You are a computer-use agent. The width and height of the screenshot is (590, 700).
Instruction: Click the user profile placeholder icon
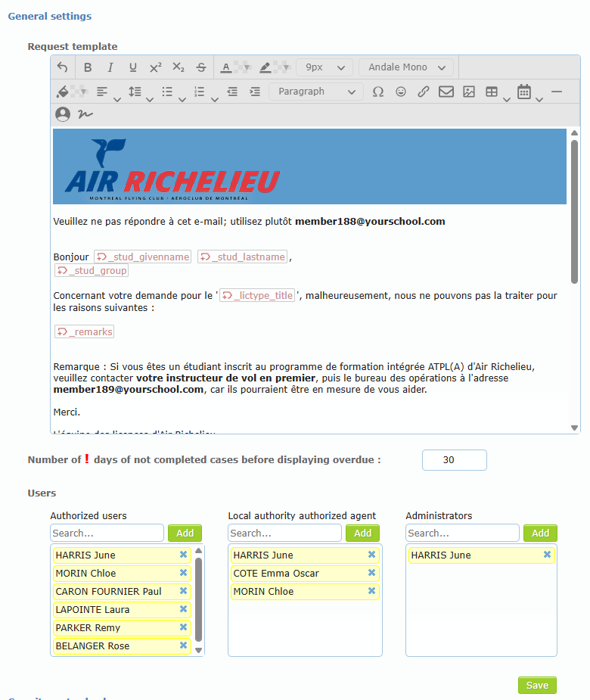(63, 114)
